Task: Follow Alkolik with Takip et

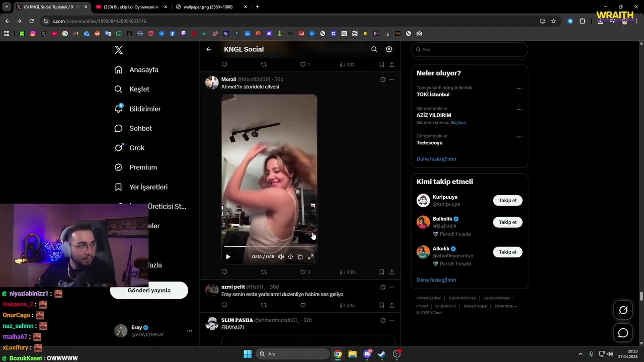Action: pos(508,252)
